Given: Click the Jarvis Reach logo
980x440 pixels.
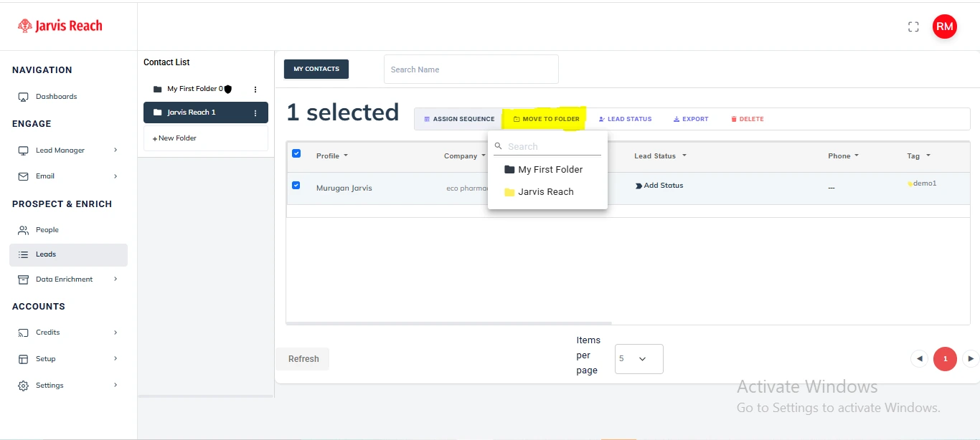Looking at the screenshot, I should 60,26.
